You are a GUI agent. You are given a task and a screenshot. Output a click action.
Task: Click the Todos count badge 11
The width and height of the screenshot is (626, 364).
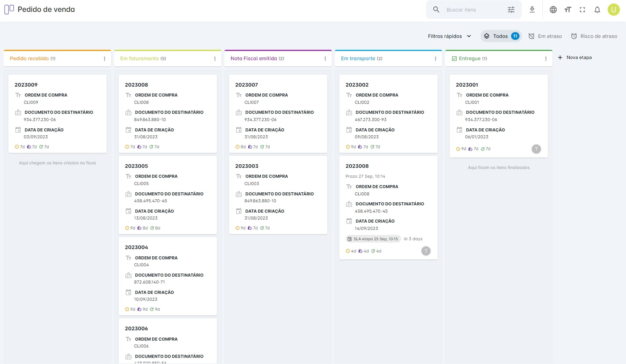(515, 36)
